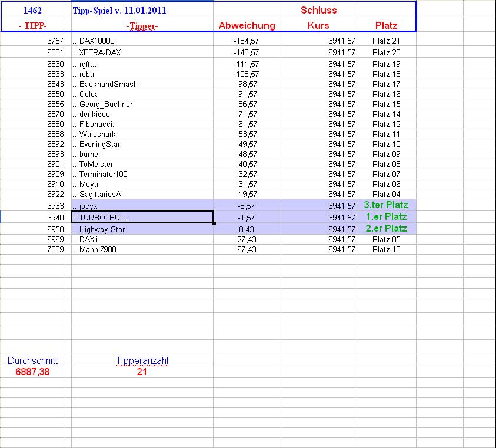Select the tip value 7009
Image resolution: width=496 pixels, height=448 pixels.
[55, 249]
